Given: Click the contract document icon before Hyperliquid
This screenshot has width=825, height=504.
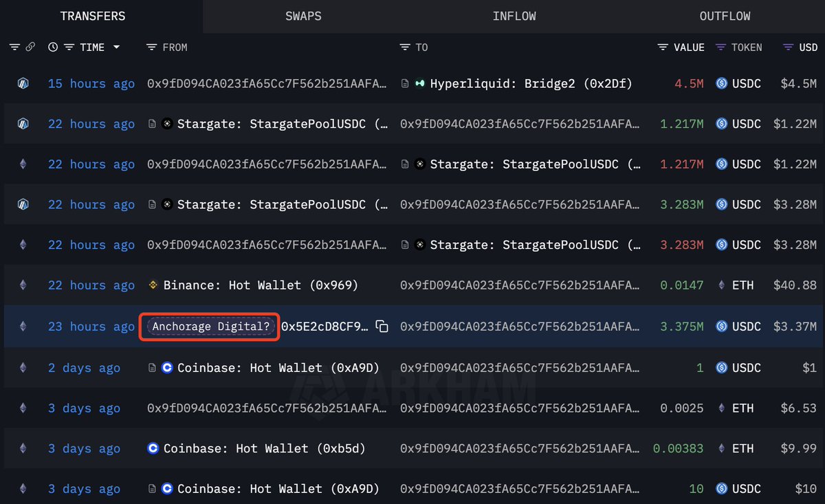Looking at the screenshot, I should [405, 84].
